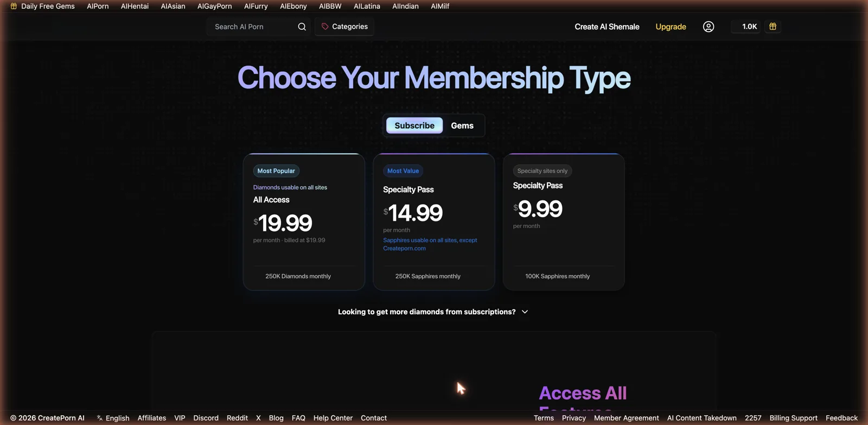
Task: Click '250K Sapphires monthly' text
Action: (x=427, y=276)
